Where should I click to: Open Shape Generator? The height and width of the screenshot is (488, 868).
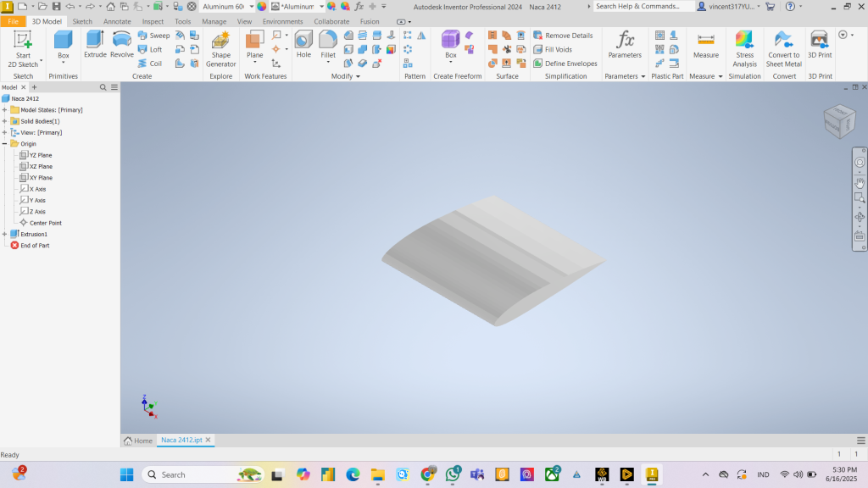pyautogui.click(x=220, y=48)
